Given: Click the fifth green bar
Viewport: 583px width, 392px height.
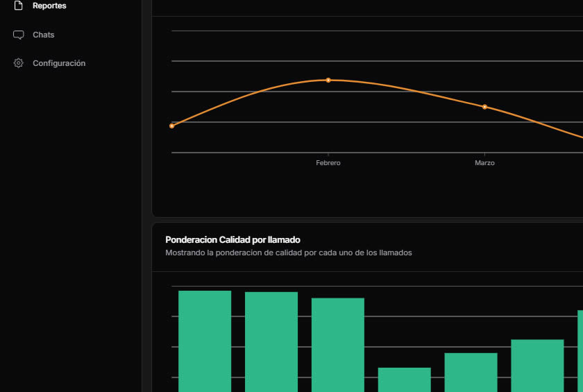Looking at the screenshot, I should [471, 372].
